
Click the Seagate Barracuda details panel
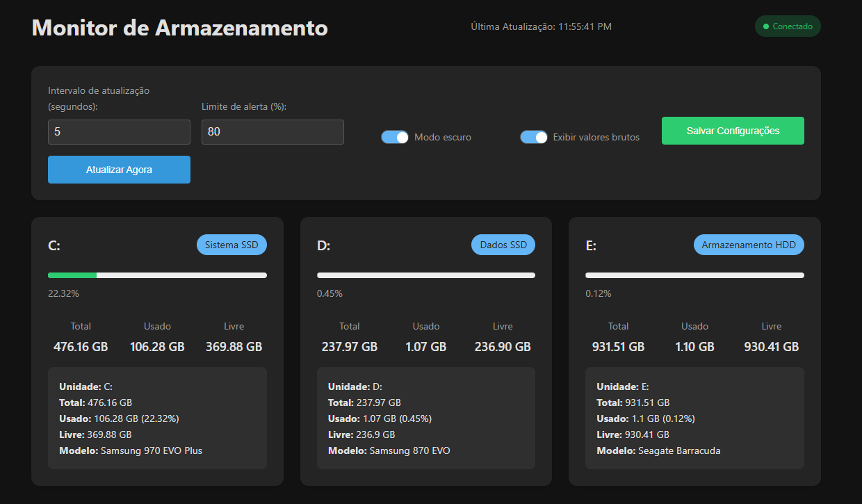coord(694,418)
